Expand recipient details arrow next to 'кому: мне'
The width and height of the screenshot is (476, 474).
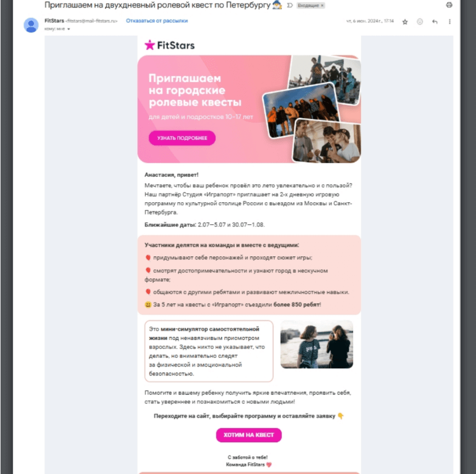coord(69,29)
